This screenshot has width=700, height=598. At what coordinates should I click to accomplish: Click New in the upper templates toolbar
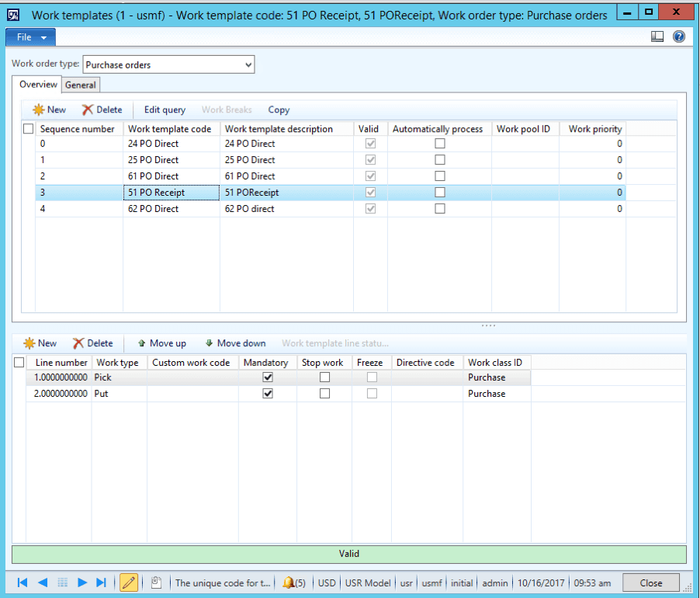coord(49,110)
